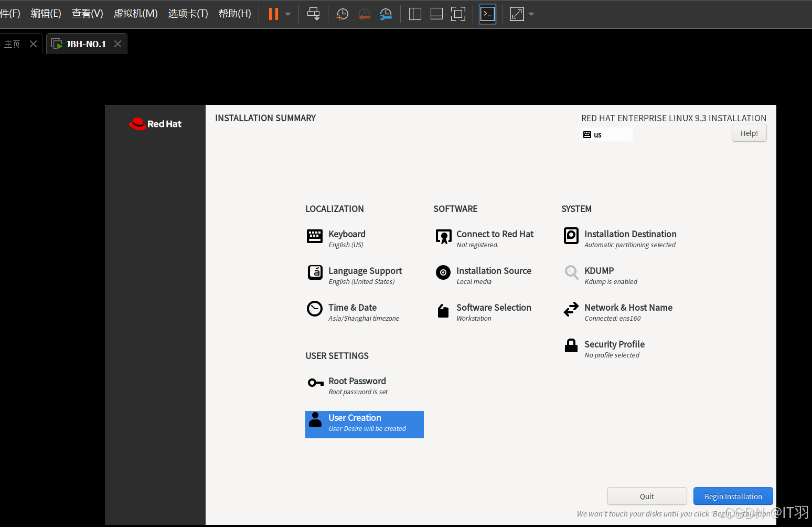Click the Network & Host Name arrows icon

[x=571, y=309]
